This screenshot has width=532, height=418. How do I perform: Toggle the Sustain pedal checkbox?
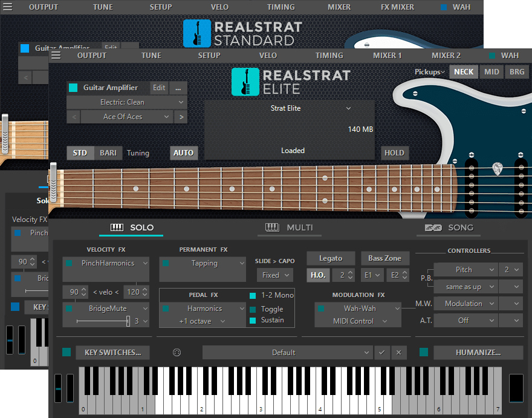[x=253, y=320]
